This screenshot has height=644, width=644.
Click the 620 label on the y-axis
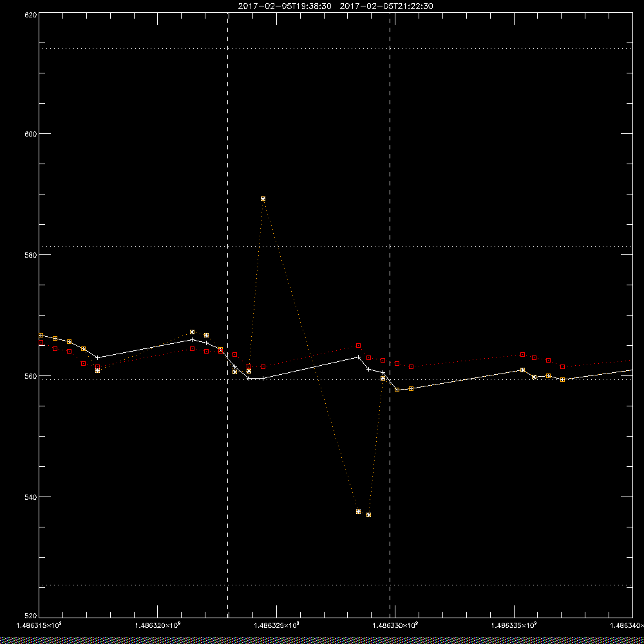(x=31, y=14)
